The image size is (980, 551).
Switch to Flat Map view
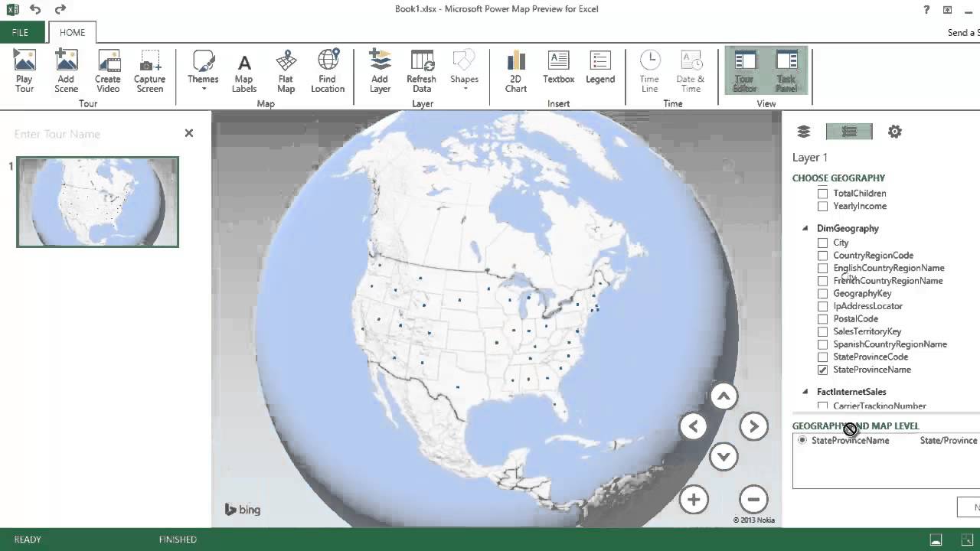pyautogui.click(x=286, y=71)
